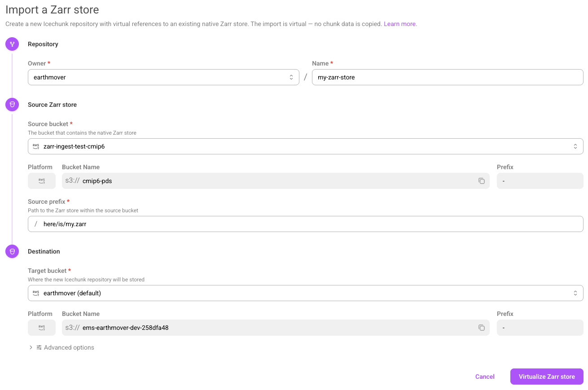588x390 pixels.
Task: Click the Learn more link
Action: (400, 24)
